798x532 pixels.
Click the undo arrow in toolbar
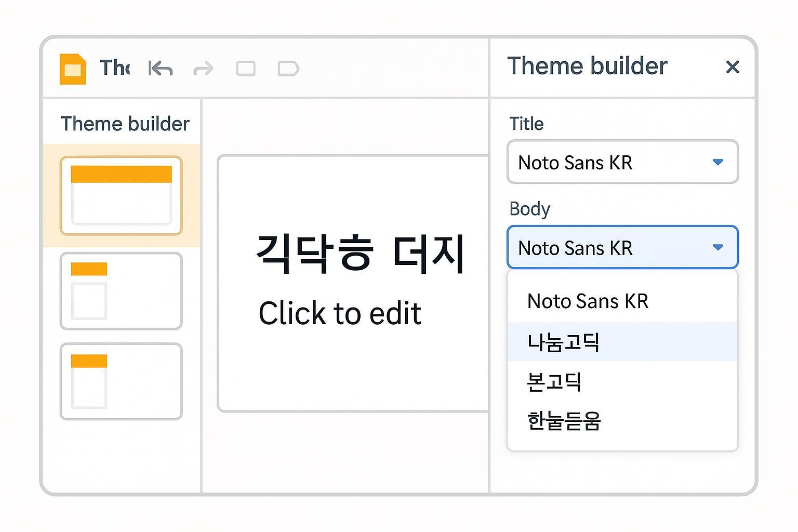pos(161,69)
